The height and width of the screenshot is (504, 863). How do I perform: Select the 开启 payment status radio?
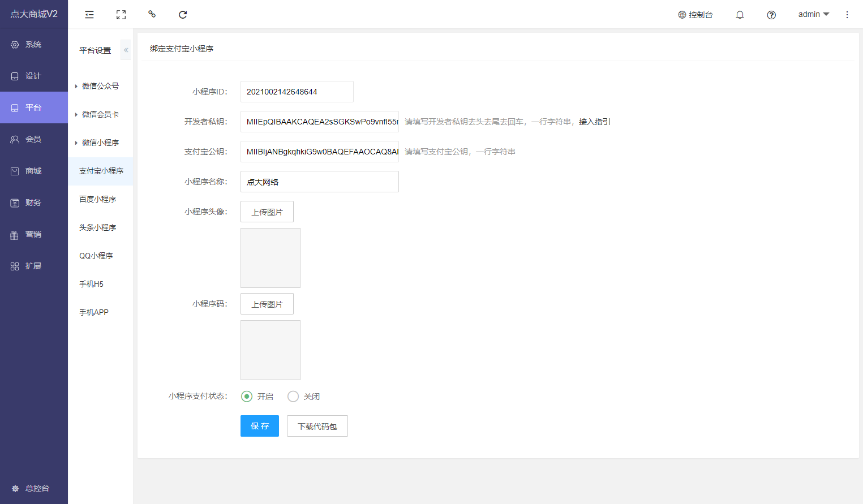coord(246,397)
